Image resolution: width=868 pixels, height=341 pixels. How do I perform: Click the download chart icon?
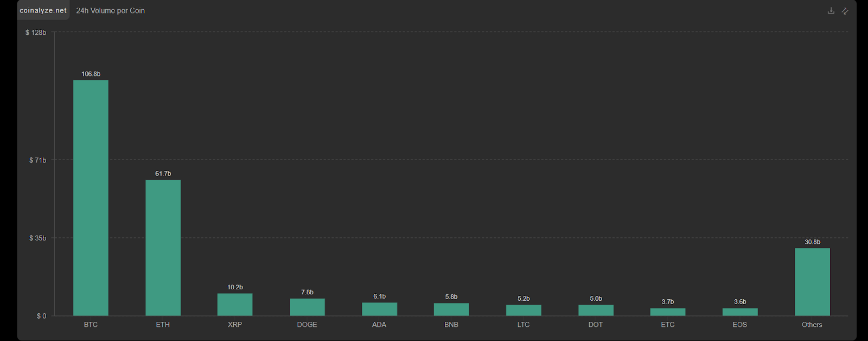point(831,11)
